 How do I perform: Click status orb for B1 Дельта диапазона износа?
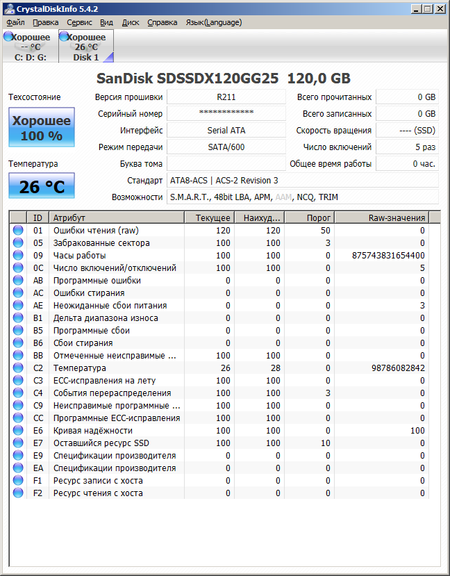[x=18, y=318]
